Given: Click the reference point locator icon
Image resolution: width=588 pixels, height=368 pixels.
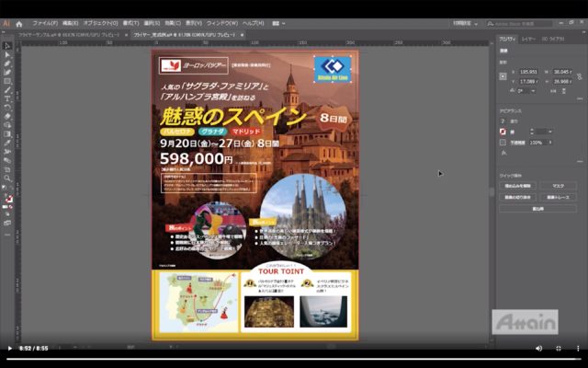Looking at the screenshot, I should (x=503, y=76).
